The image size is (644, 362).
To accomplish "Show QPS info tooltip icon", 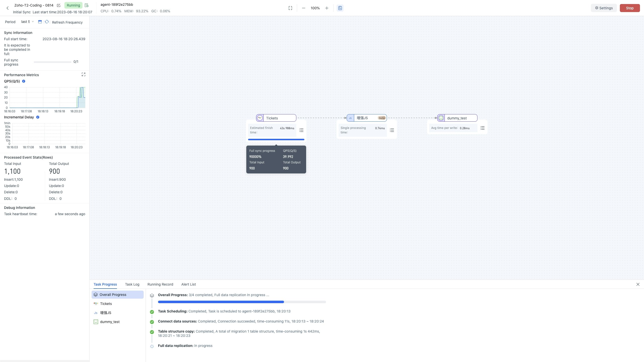I will pos(24,81).
